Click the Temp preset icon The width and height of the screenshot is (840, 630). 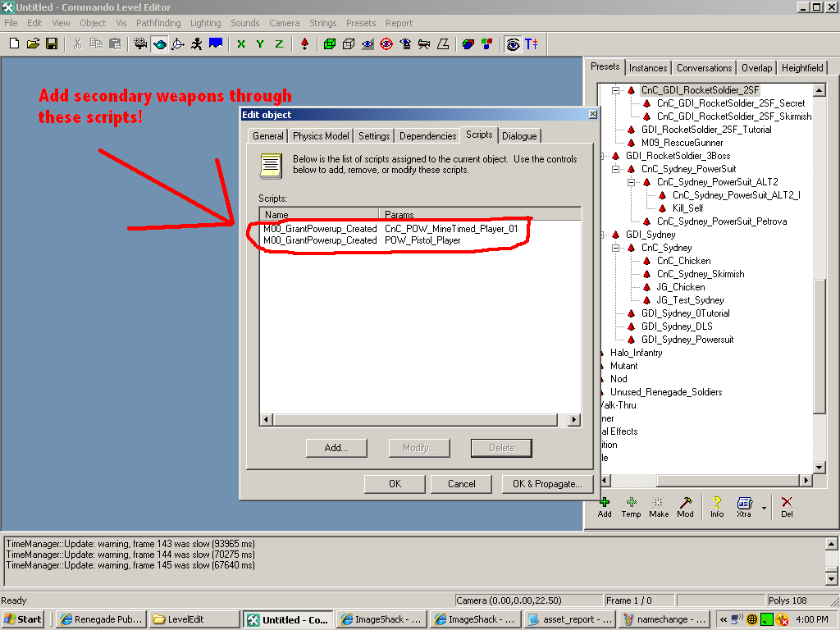(x=631, y=506)
